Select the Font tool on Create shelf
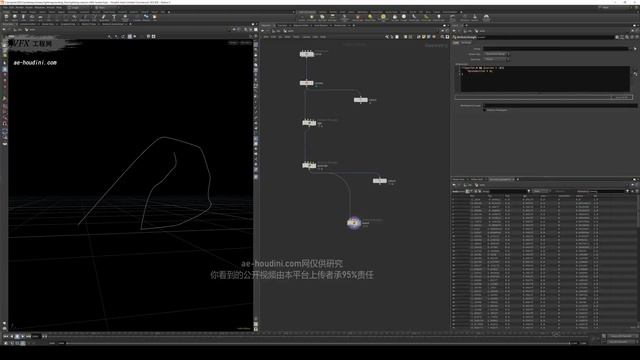The image size is (640, 360). 114,17
